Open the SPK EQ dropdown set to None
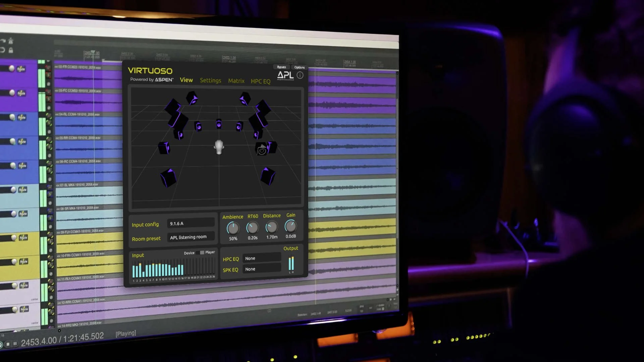Screen dimensions: 644x362 pyautogui.click(x=262, y=269)
